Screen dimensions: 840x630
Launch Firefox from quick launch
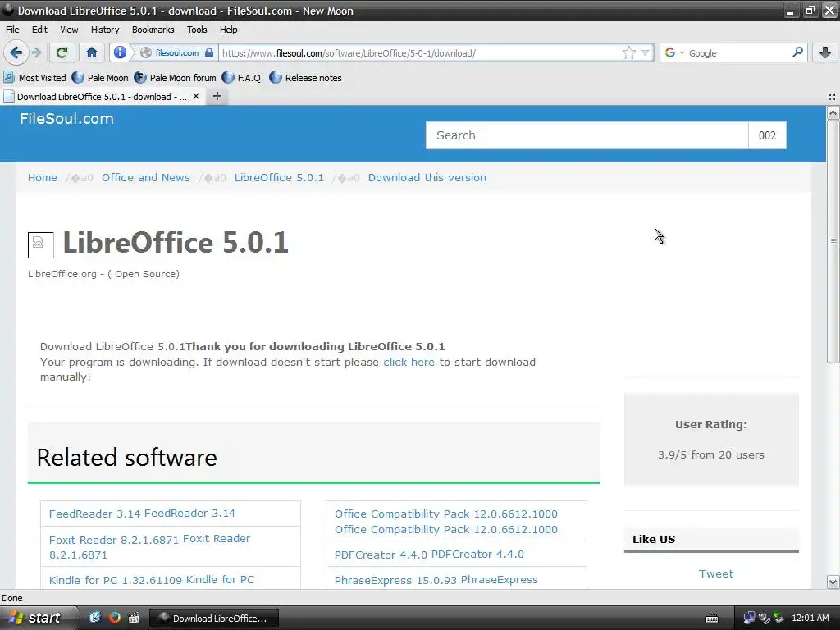click(114, 618)
